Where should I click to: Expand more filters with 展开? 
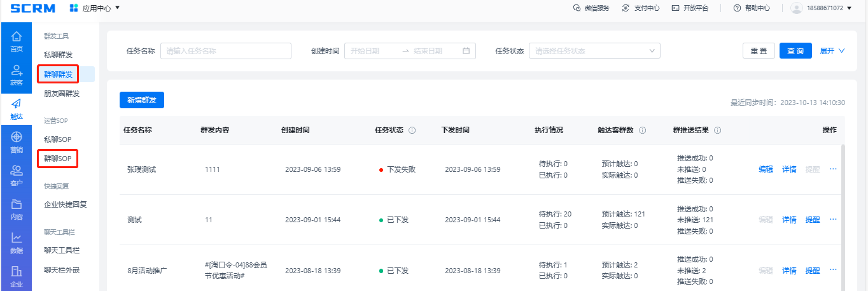(832, 51)
